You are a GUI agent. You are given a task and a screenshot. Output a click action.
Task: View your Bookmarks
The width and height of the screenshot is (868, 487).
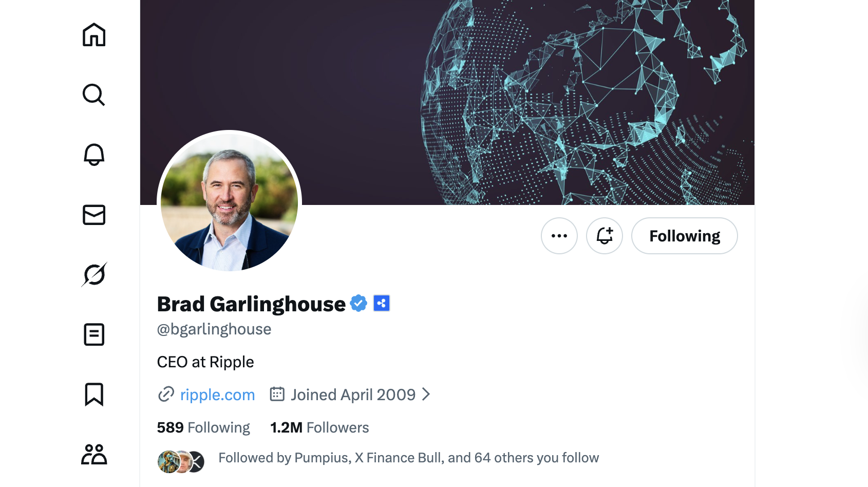(93, 395)
